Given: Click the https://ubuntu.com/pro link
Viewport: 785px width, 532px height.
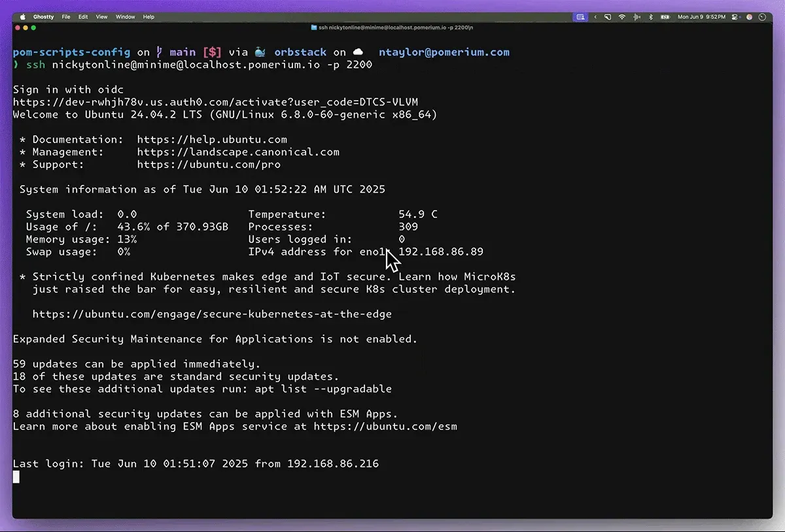Looking at the screenshot, I should [209, 164].
